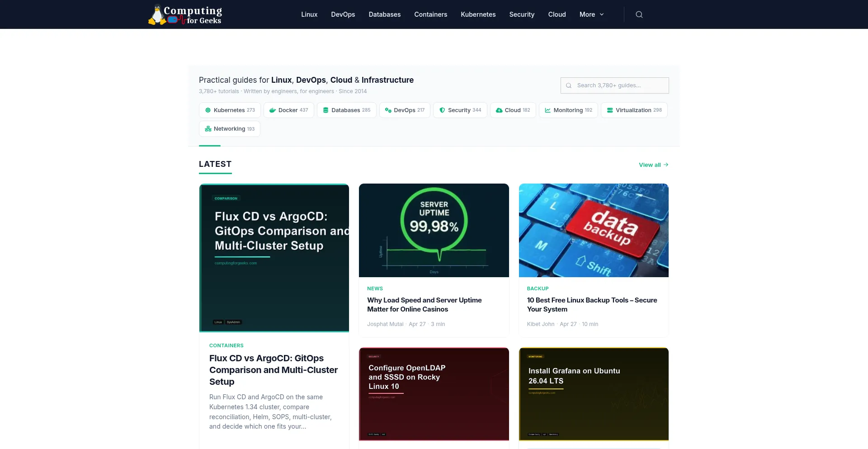Open the Install Grafana on Ubuntu thumbnail
This screenshot has width=868, height=449.
(x=594, y=394)
